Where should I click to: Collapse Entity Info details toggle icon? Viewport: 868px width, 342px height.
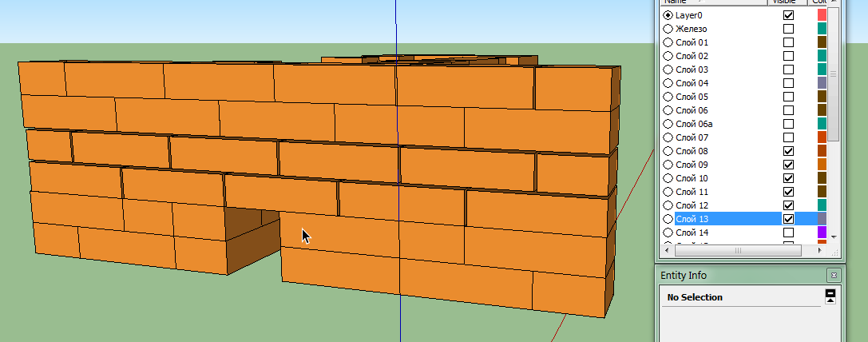[x=830, y=296]
